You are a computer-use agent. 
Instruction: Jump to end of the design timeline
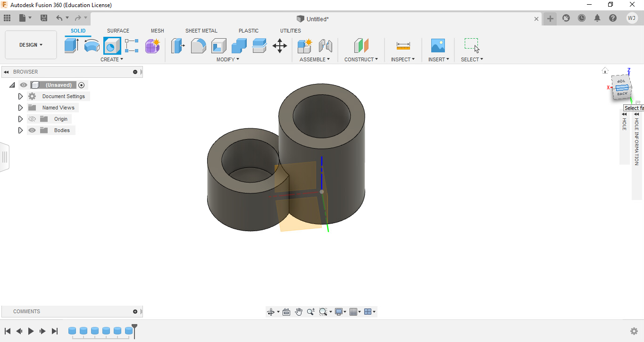coord(54,331)
